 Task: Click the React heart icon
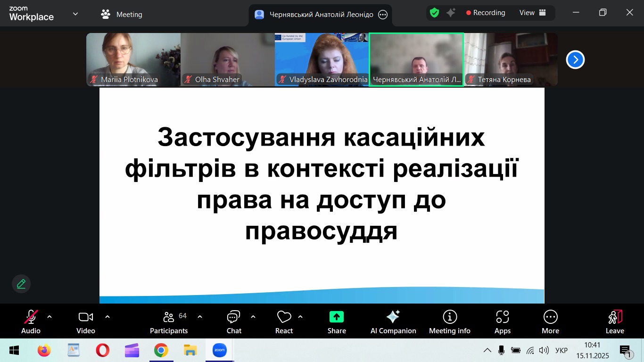coord(284,317)
